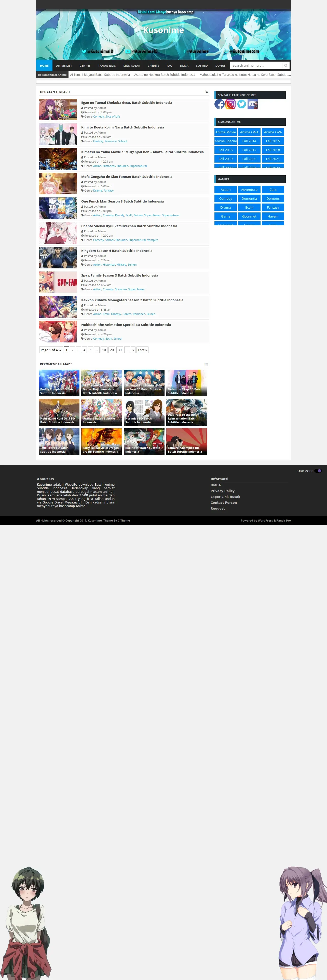Open the Contact Person footer link
This screenshot has width=327, height=980.
coord(224,502)
